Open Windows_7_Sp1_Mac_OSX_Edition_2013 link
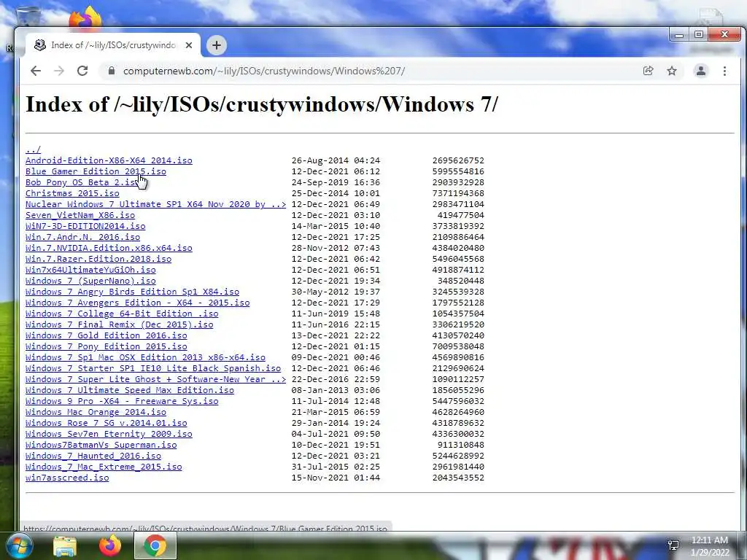The image size is (747, 560). click(x=145, y=357)
